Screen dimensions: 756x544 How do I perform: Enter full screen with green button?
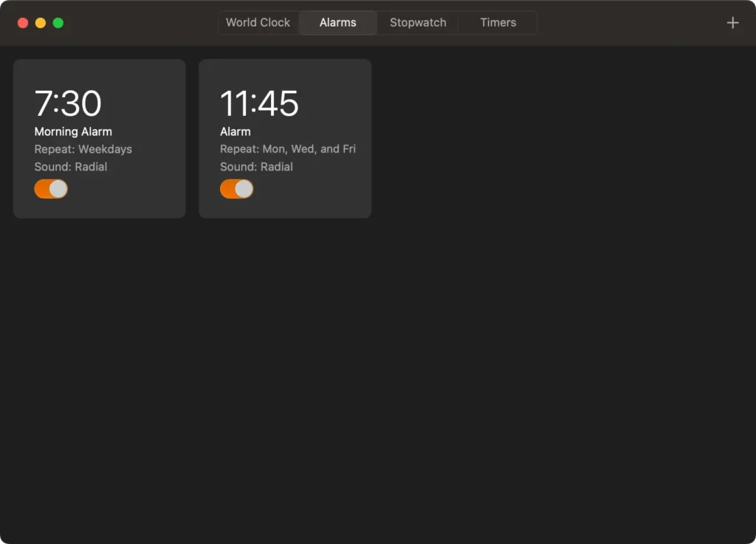58,23
